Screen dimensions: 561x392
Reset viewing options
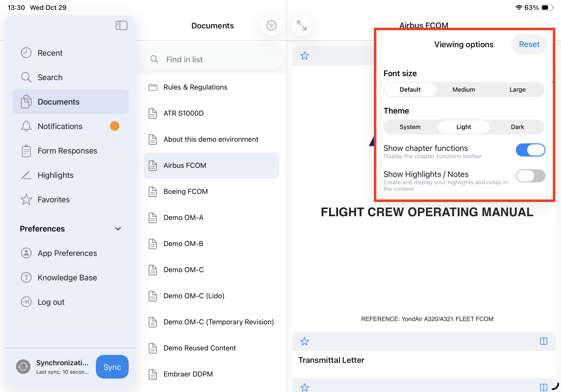(529, 44)
